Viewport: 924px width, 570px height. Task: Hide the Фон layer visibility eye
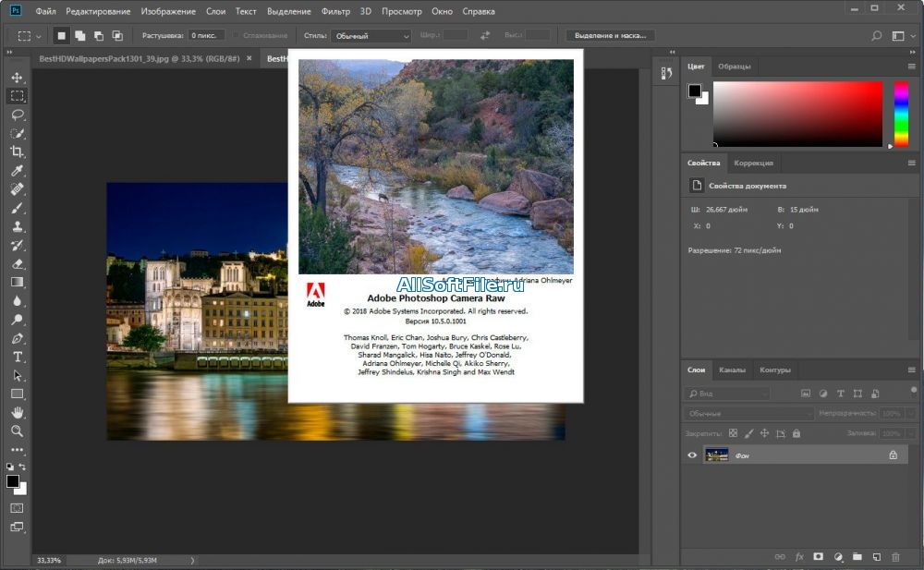[692, 455]
